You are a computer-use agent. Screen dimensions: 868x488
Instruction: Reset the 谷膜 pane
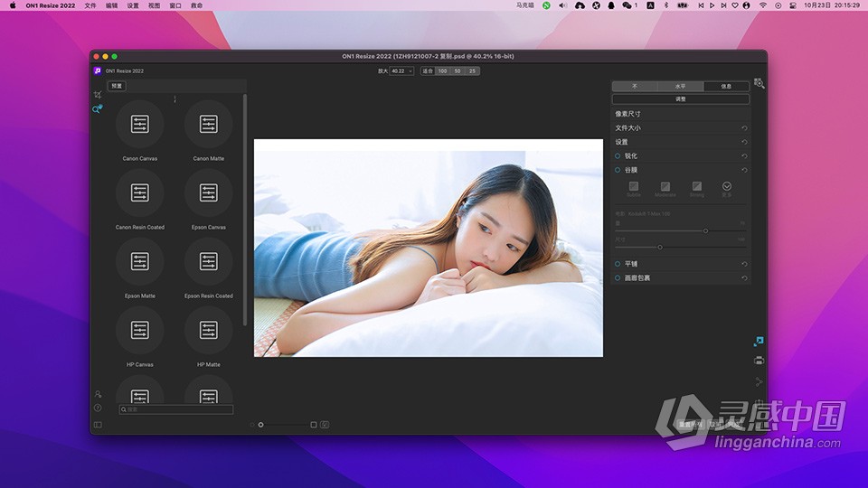(744, 171)
